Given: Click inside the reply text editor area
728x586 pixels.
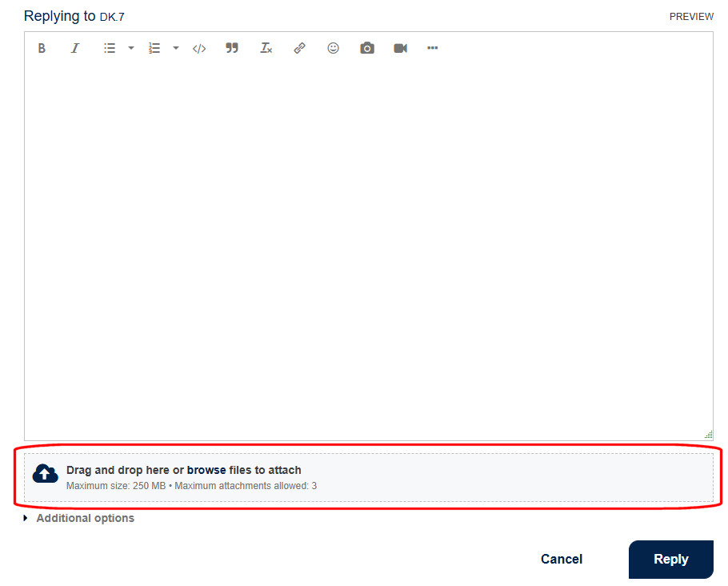Looking at the screenshot, I should (x=369, y=251).
